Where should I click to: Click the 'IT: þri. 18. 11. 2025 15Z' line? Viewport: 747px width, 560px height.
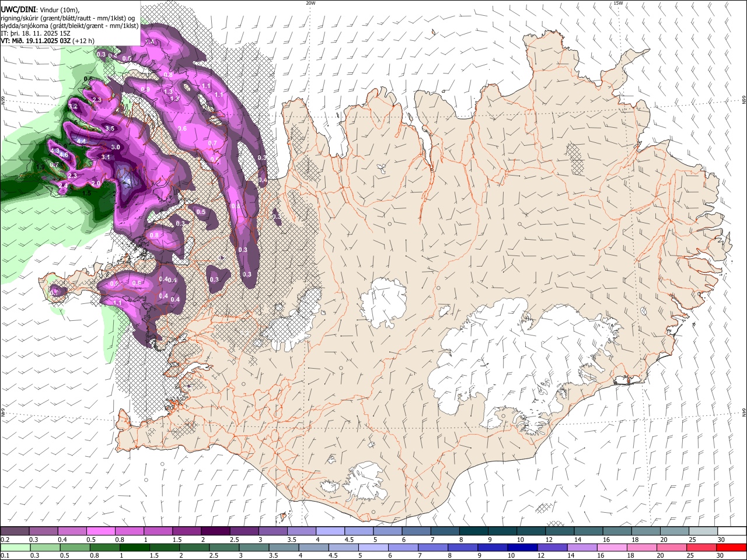(36, 33)
